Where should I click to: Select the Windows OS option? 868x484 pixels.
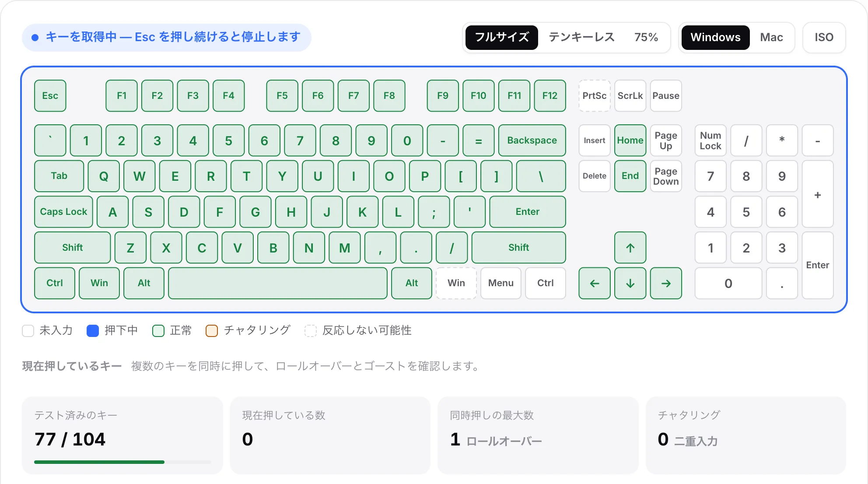pyautogui.click(x=716, y=37)
